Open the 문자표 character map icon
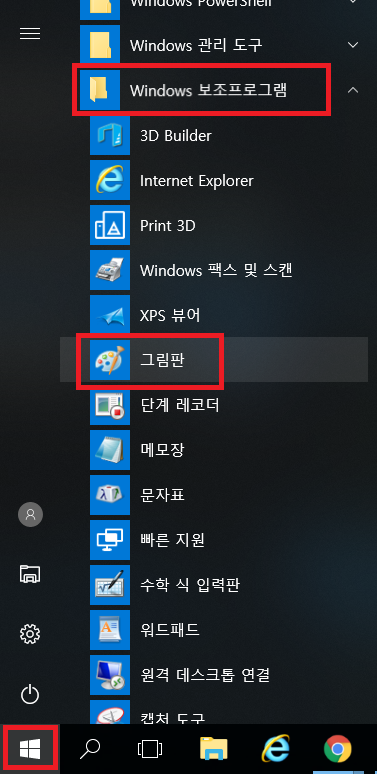377x774 pixels. pyautogui.click(x=110, y=495)
